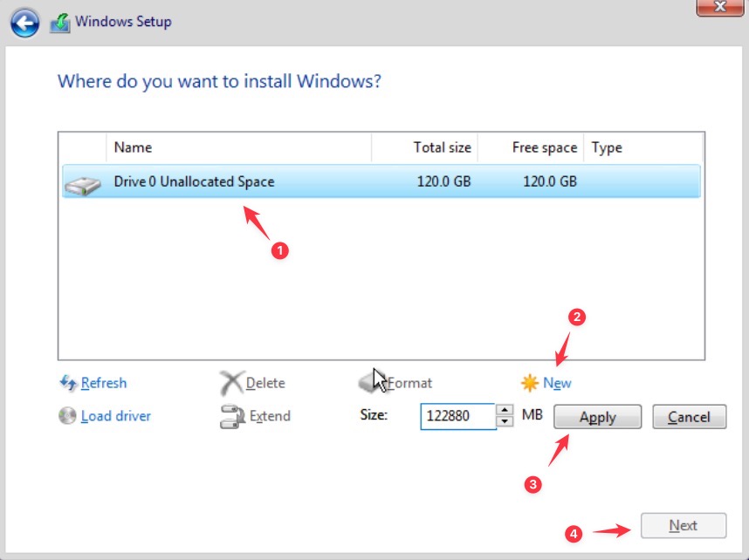
Task: Focus the Size input field
Action: click(458, 416)
